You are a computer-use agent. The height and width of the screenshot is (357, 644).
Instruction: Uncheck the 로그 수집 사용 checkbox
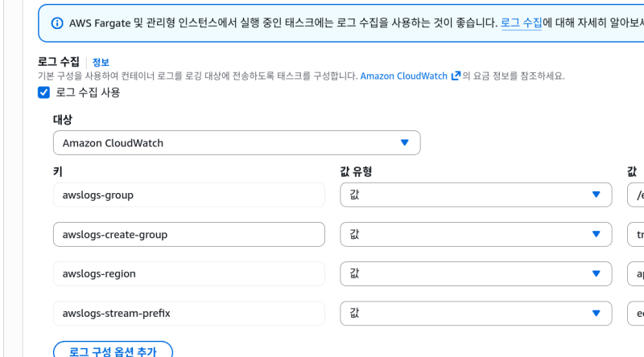coord(44,92)
